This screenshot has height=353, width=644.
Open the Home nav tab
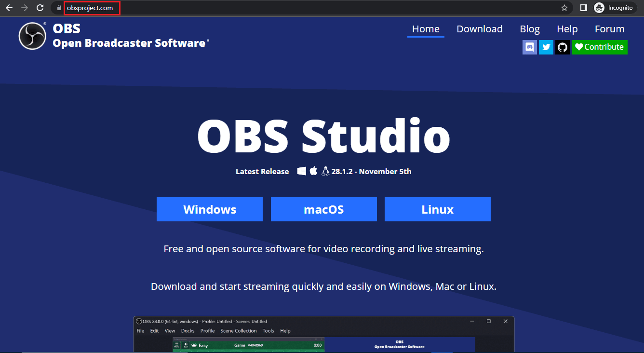pyautogui.click(x=426, y=29)
